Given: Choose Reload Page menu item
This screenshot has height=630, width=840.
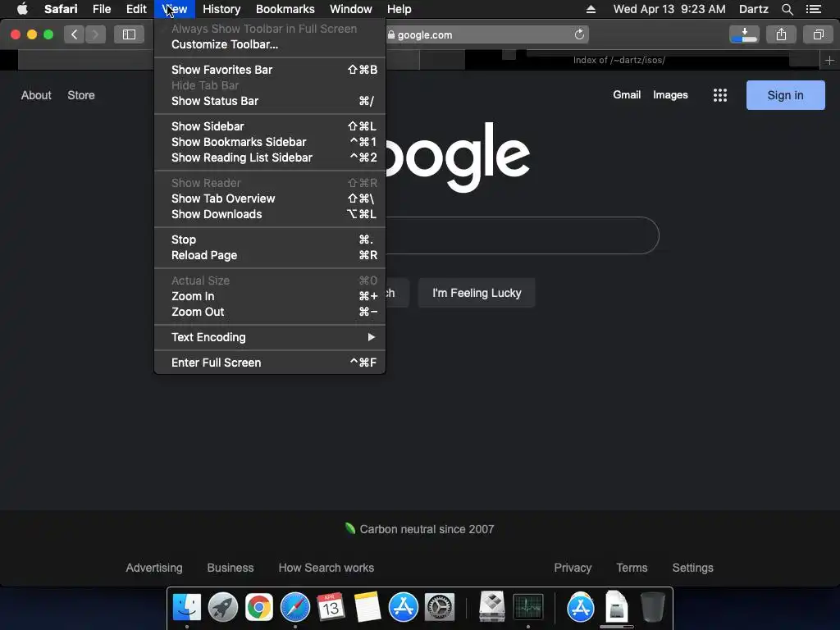Looking at the screenshot, I should pos(269,256).
